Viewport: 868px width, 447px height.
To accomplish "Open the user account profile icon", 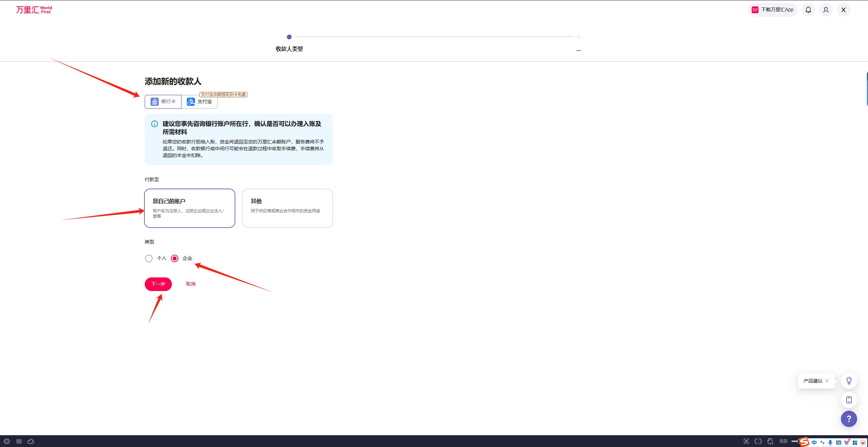I will pyautogui.click(x=826, y=10).
